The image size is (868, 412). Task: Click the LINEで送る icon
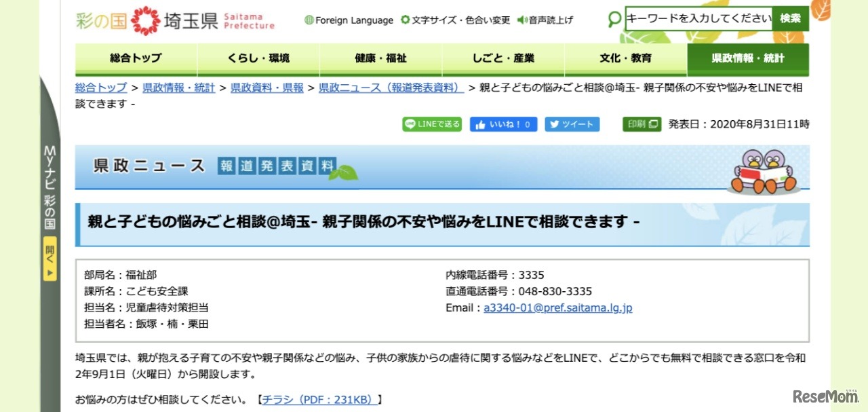(x=410, y=124)
